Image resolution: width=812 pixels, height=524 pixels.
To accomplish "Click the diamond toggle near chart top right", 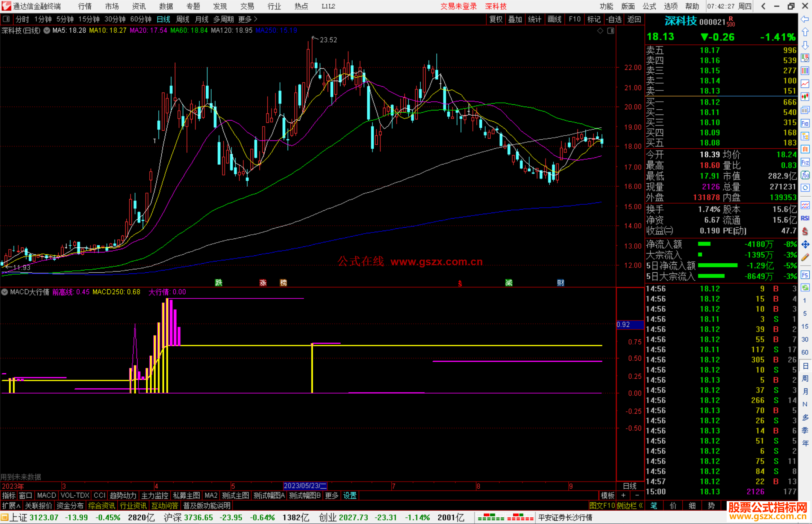I will click(600, 31).
